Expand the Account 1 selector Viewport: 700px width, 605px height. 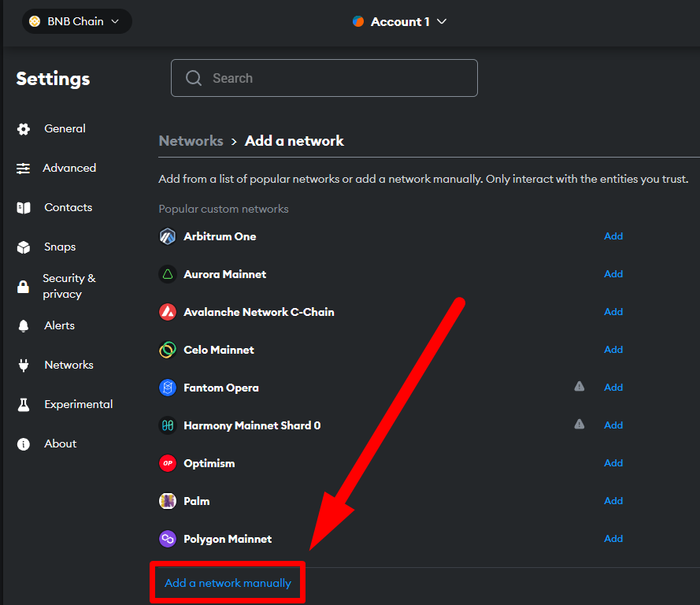[x=400, y=22]
